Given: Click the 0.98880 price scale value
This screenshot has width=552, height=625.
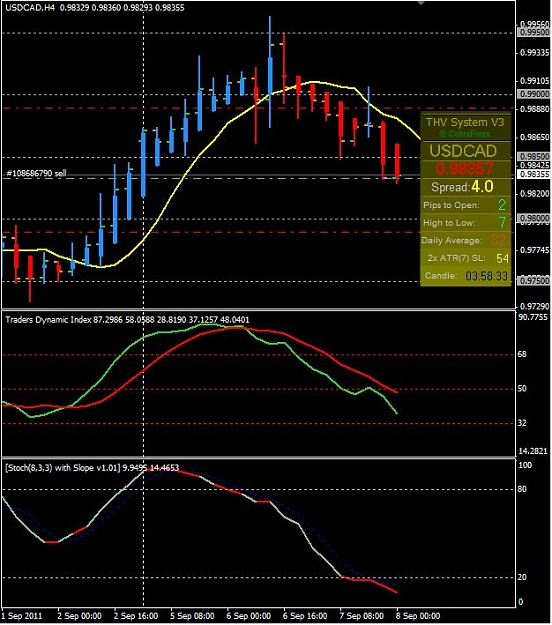Looking at the screenshot, I should pos(534,108).
